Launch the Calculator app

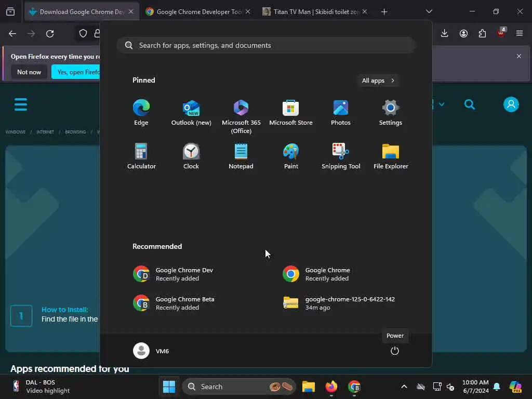[x=141, y=156]
